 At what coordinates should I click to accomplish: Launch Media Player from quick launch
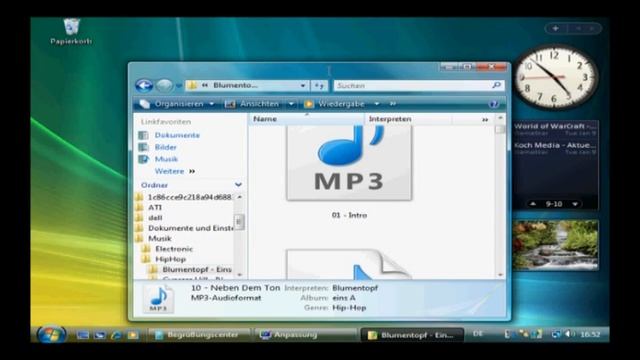pos(133,335)
